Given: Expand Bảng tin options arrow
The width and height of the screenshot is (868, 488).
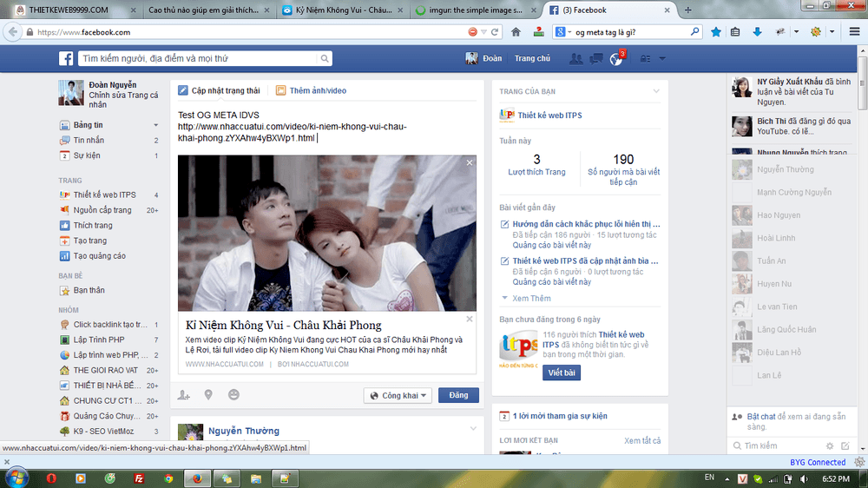Looking at the screenshot, I should click(x=155, y=125).
